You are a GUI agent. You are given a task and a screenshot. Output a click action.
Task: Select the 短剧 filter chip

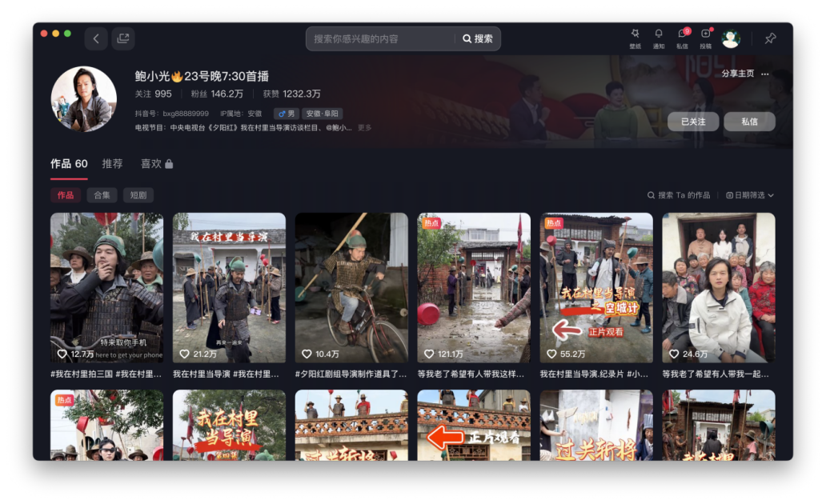138,195
